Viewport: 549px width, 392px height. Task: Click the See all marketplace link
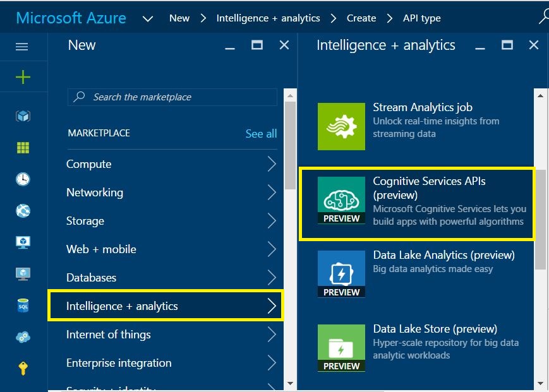tap(261, 134)
